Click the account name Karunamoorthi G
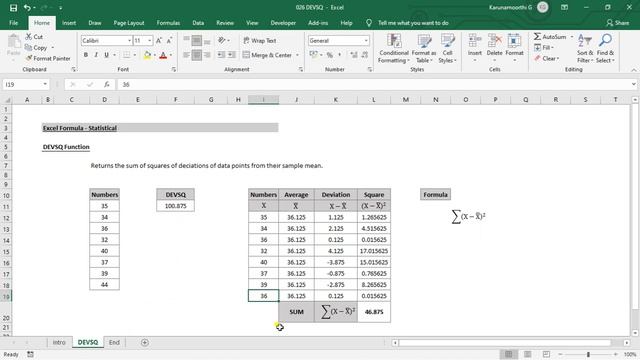Screen dimensions: 640x360 coord(510,7)
